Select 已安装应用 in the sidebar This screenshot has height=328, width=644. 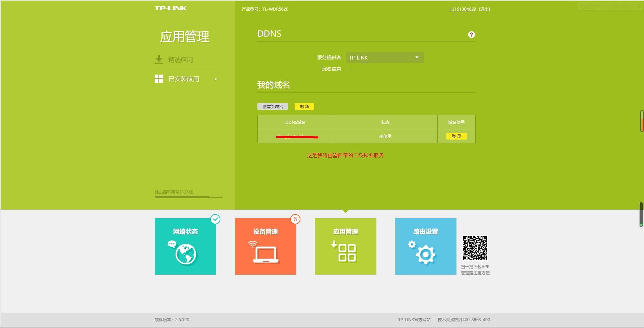184,79
